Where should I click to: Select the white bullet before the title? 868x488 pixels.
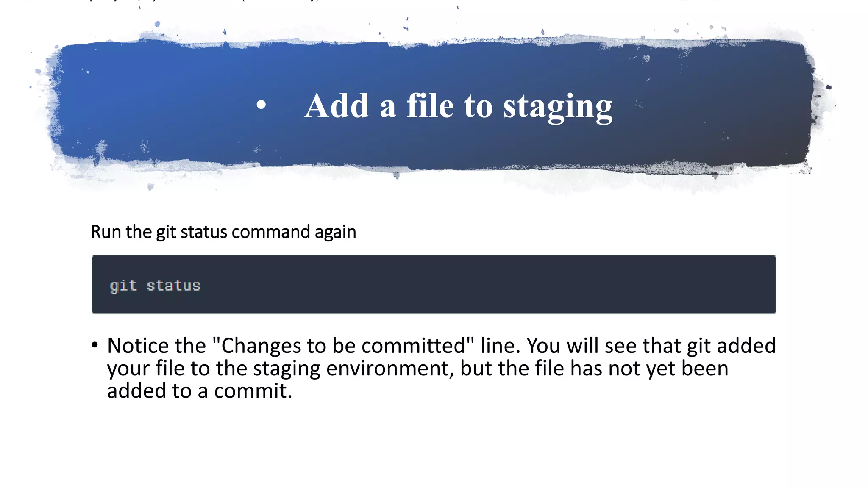point(261,105)
